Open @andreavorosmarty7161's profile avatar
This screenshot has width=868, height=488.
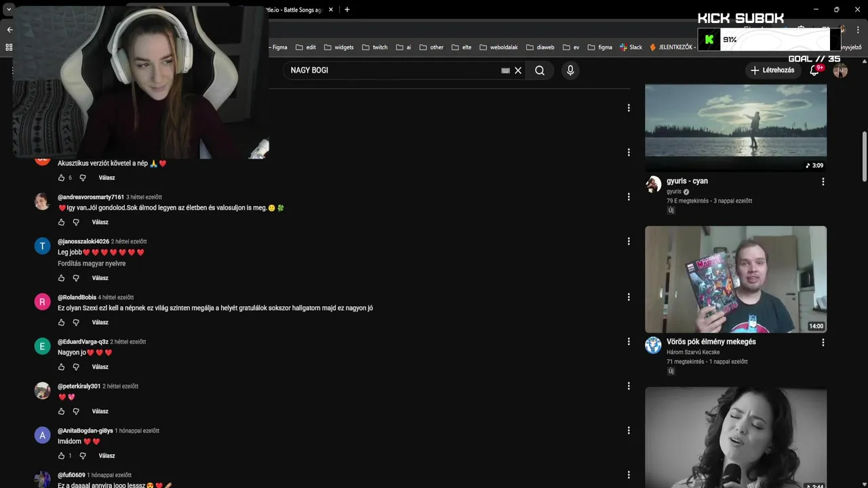(x=42, y=201)
